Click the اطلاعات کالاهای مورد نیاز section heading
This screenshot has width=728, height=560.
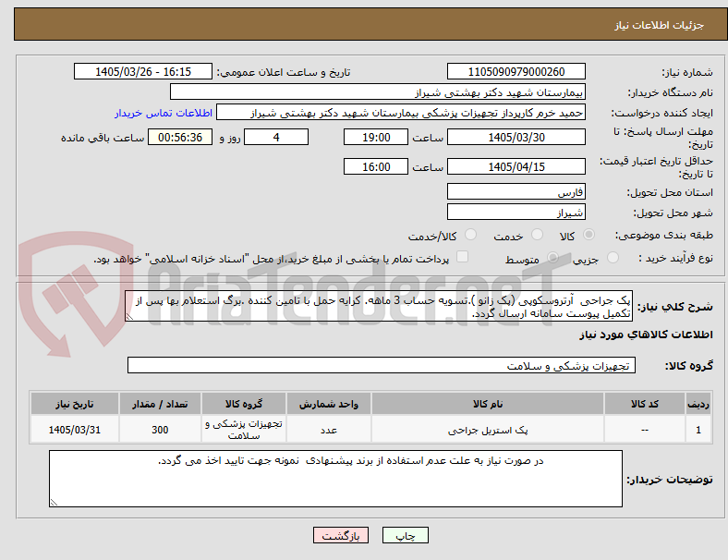click(646, 335)
